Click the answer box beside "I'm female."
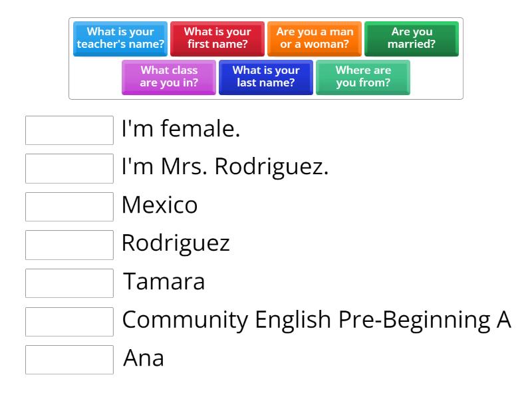This screenshot has width=532, height=399. 69,130
